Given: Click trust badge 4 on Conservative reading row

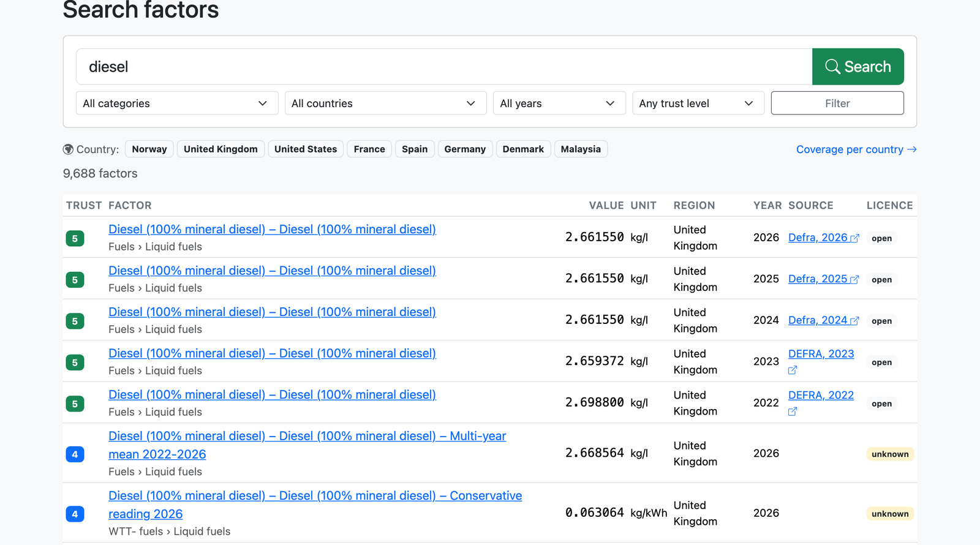Looking at the screenshot, I should coord(75,514).
